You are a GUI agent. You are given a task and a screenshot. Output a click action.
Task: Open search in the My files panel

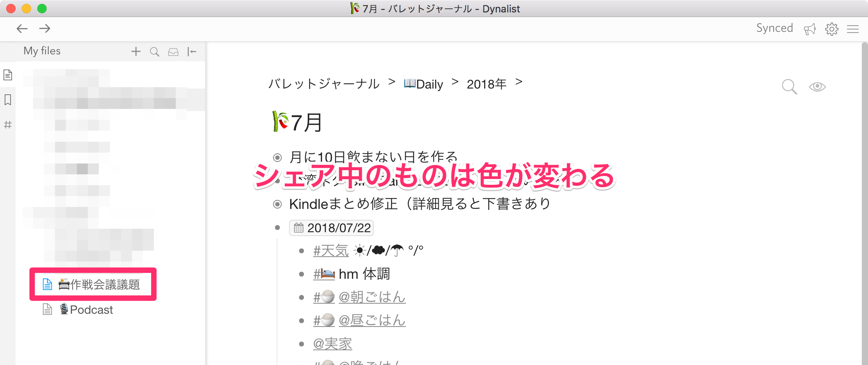click(154, 51)
